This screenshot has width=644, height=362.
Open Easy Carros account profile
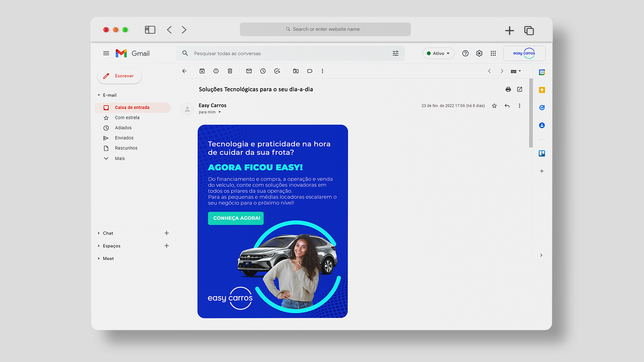[524, 53]
